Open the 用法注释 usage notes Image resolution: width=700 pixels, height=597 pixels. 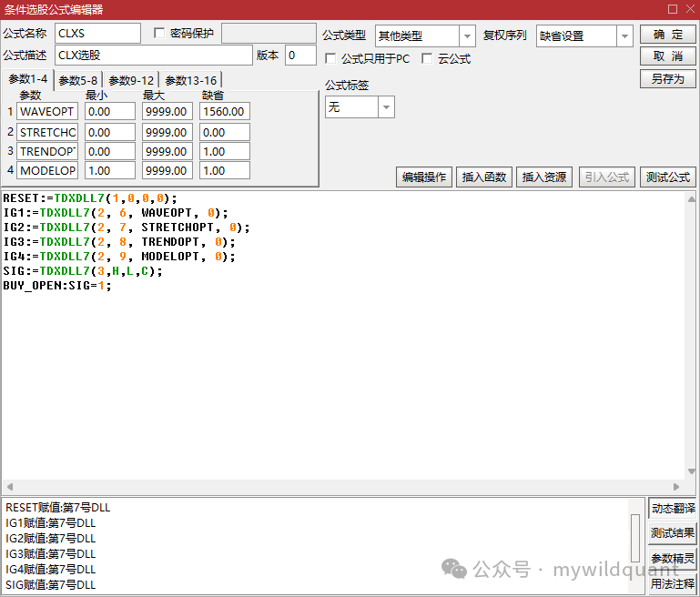673,583
